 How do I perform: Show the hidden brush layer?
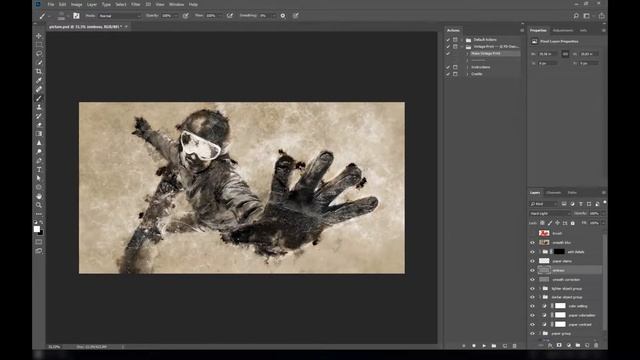(532, 233)
